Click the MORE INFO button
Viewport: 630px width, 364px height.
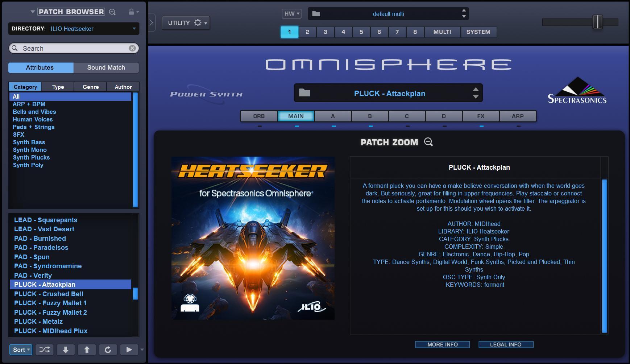pyautogui.click(x=442, y=344)
